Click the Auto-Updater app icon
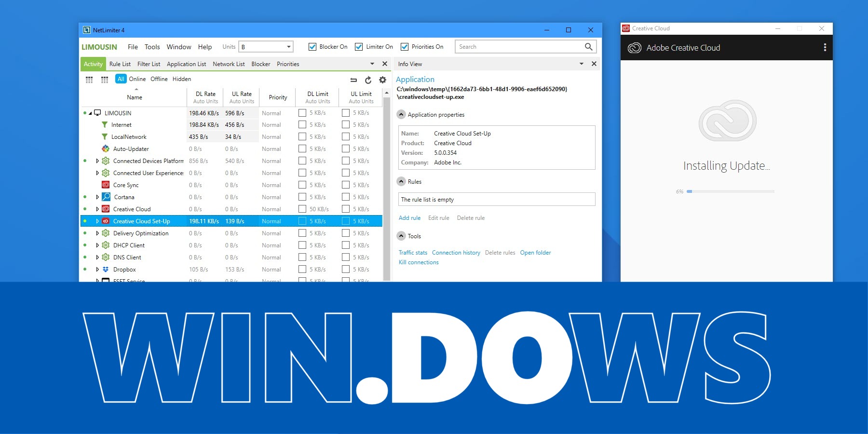Screen dimensions: 868x434 point(106,149)
